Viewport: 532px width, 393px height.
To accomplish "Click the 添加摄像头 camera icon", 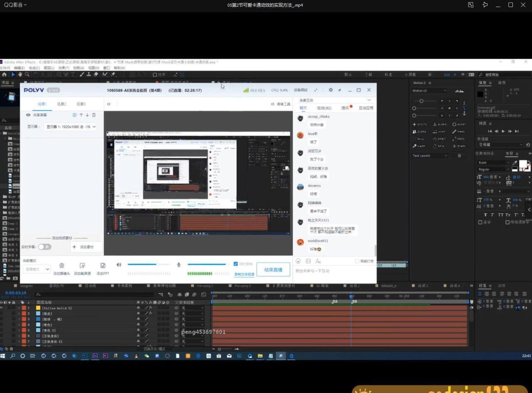I will pyautogui.click(x=62, y=266).
